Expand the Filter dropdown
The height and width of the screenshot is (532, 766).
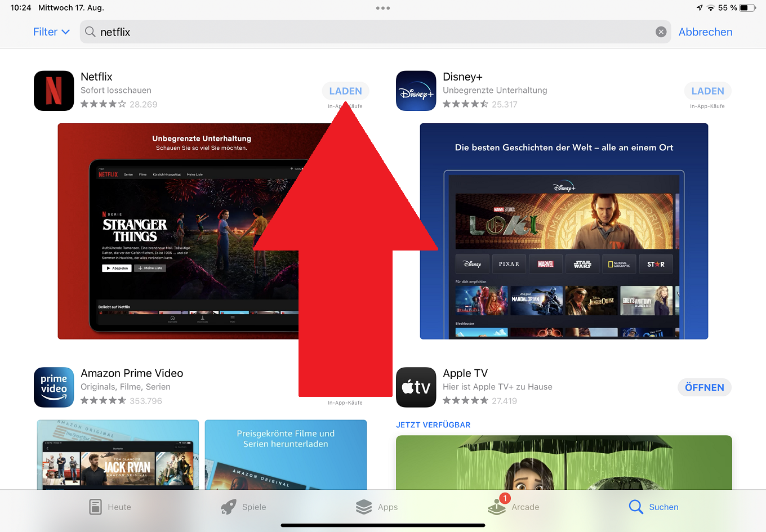(x=51, y=32)
